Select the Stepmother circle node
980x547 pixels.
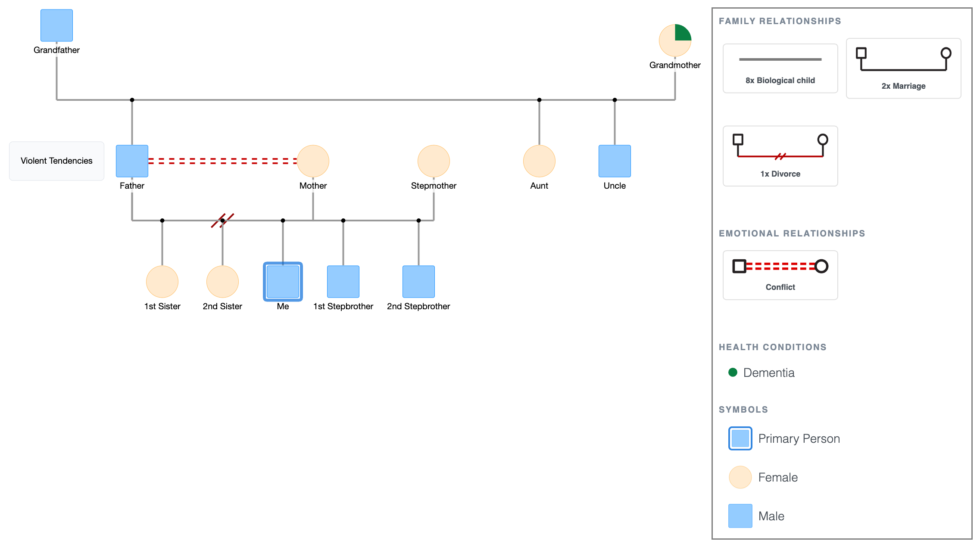click(x=434, y=161)
